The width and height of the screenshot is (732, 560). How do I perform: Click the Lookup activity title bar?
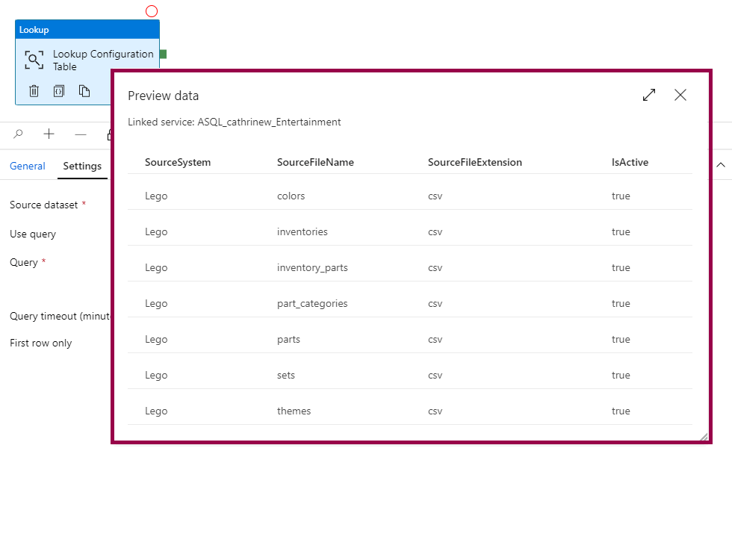(x=87, y=30)
